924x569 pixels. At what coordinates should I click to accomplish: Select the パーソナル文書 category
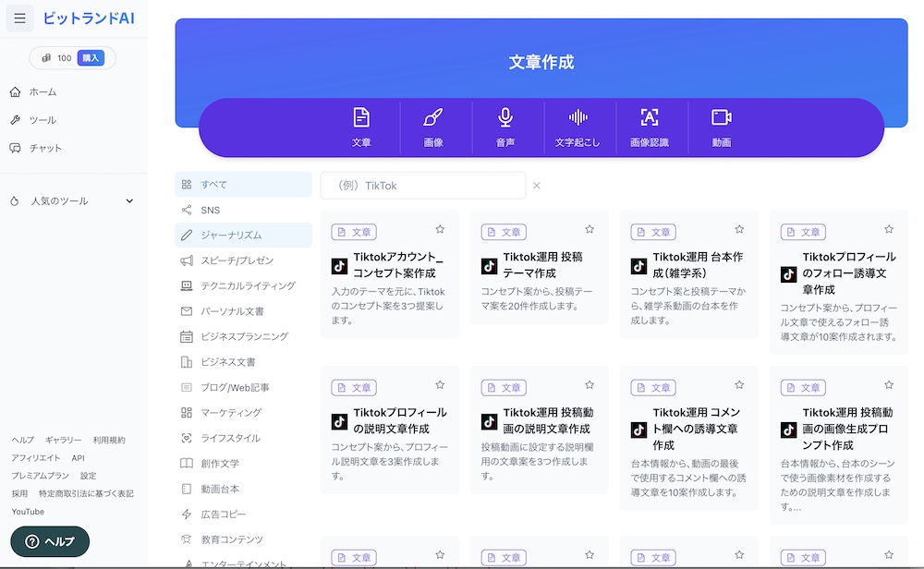[x=243, y=311]
